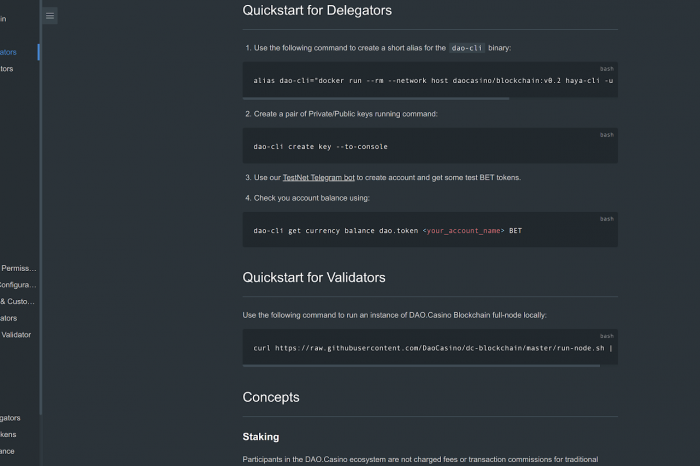
Task: Open the 'ance' sidebar link
Action: [7, 451]
